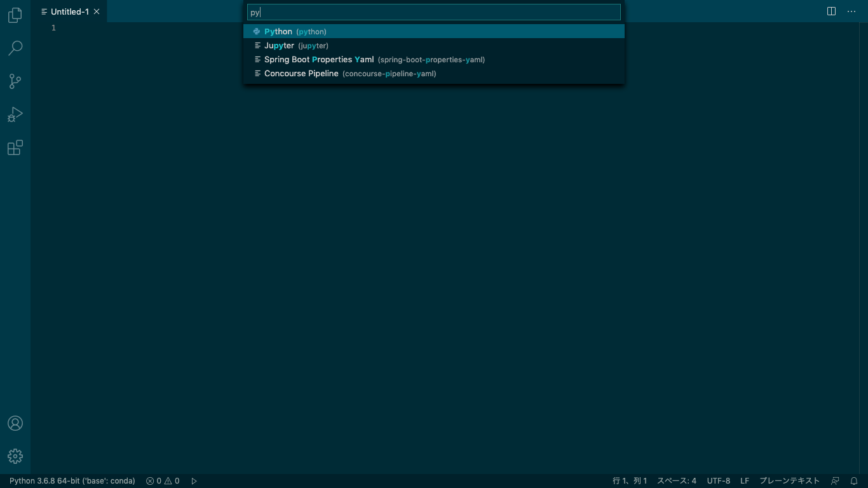The width and height of the screenshot is (868, 488).
Task: Select Python 3.6.8 interpreter in status bar
Action: click(72, 481)
